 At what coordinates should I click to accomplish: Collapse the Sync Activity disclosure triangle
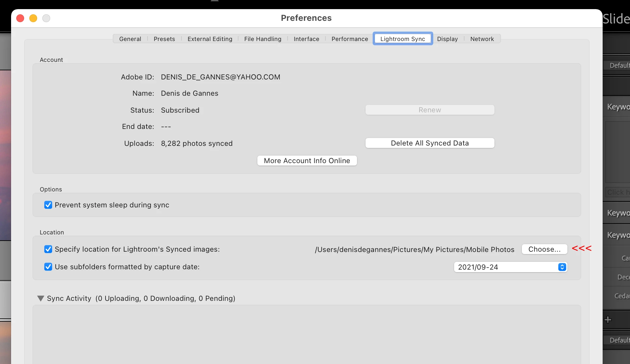[41, 299]
